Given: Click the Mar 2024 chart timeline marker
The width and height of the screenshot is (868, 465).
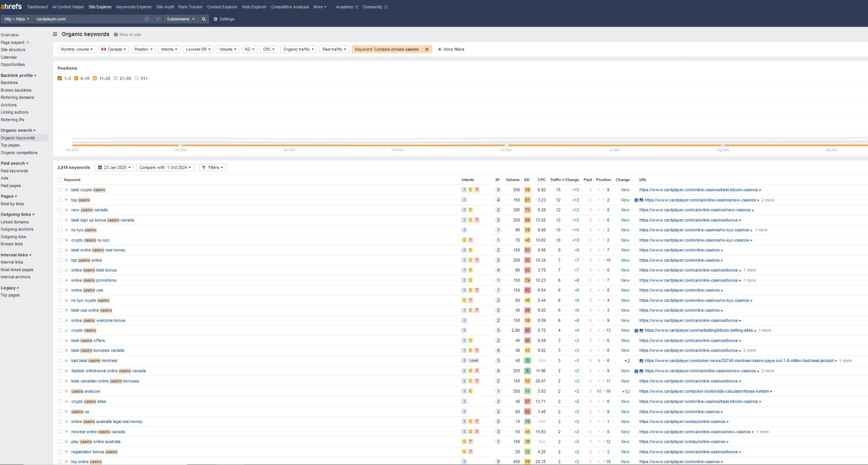Looking at the screenshot, I should pos(181,146).
